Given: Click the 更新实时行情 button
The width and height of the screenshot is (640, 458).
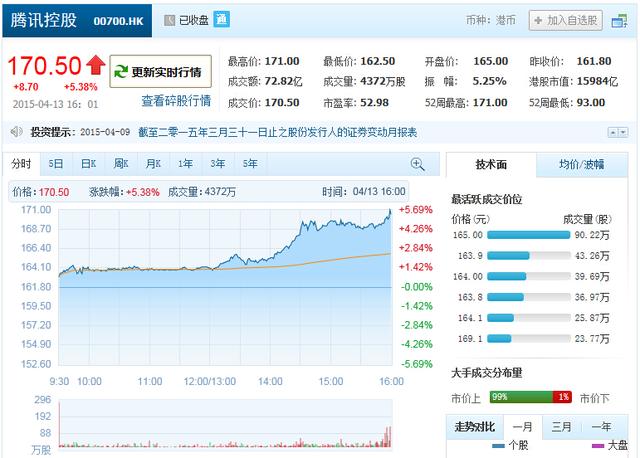Looking at the screenshot, I should pos(160,71).
